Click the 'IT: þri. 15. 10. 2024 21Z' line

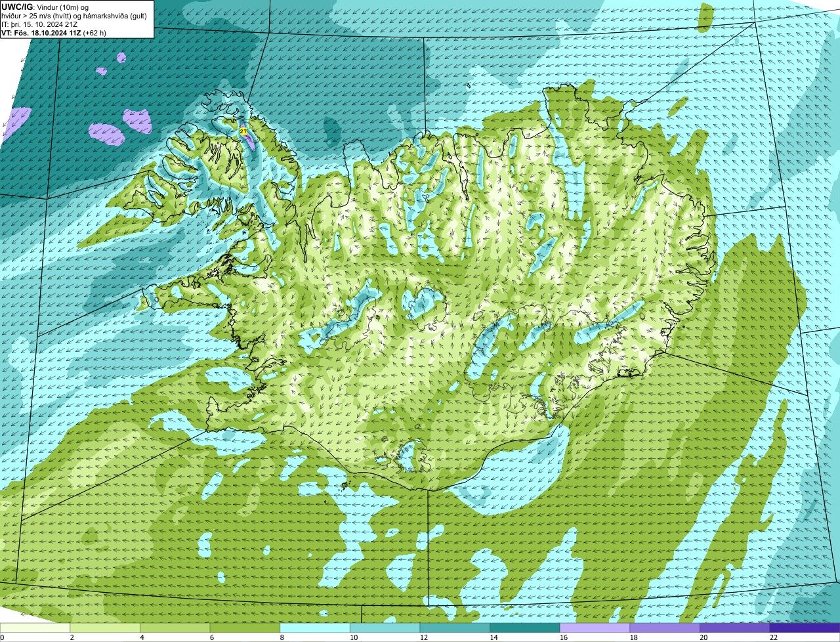click(41, 24)
